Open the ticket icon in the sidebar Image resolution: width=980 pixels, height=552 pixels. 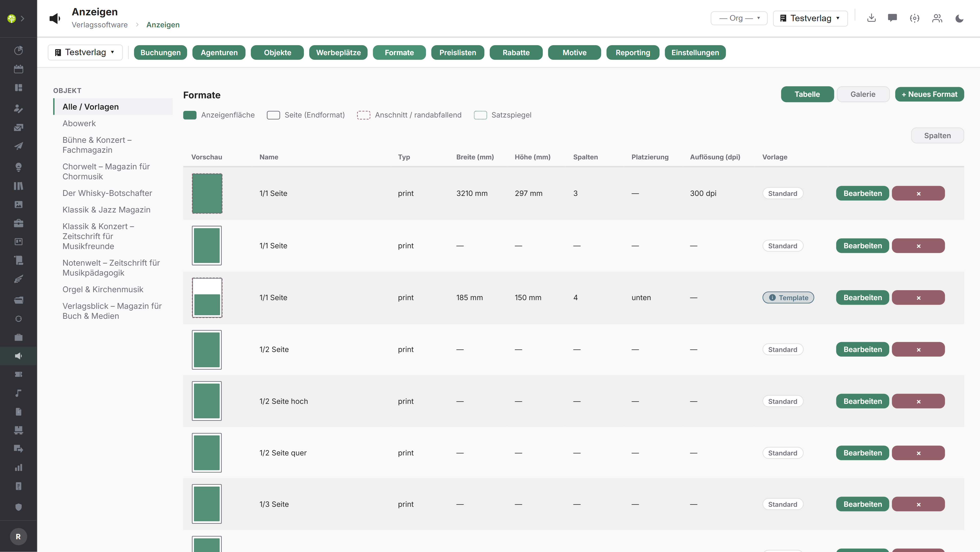(x=18, y=374)
